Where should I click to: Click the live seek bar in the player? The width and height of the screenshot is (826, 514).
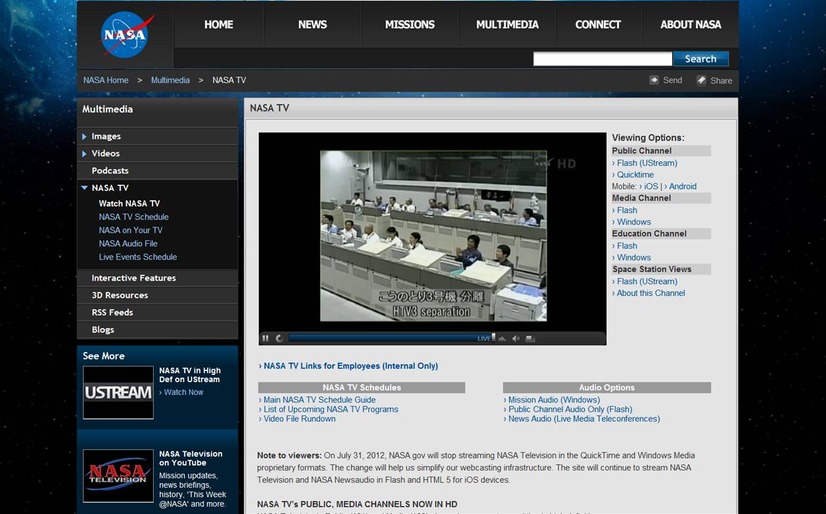(390, 338)
